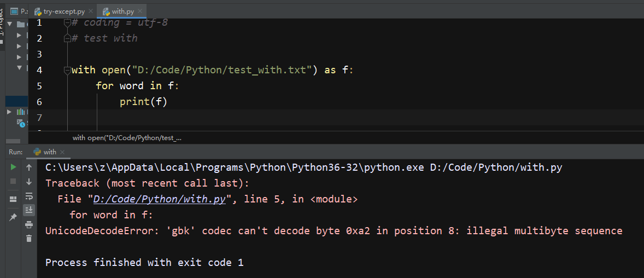Click the Up the Stack Trace arrow

[x=29, y=167]
